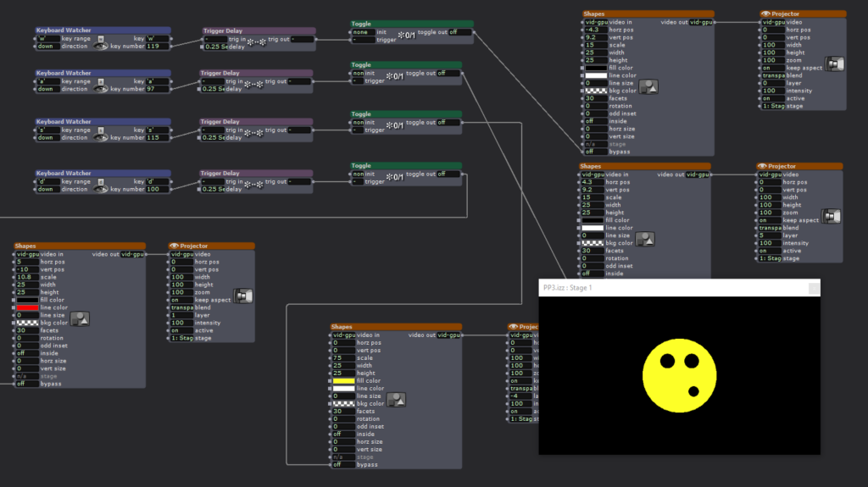Click the keyboard key icon in the 'd' Keyboard Watcher
The image size is (868, 487).
click(x=101, y=180)
